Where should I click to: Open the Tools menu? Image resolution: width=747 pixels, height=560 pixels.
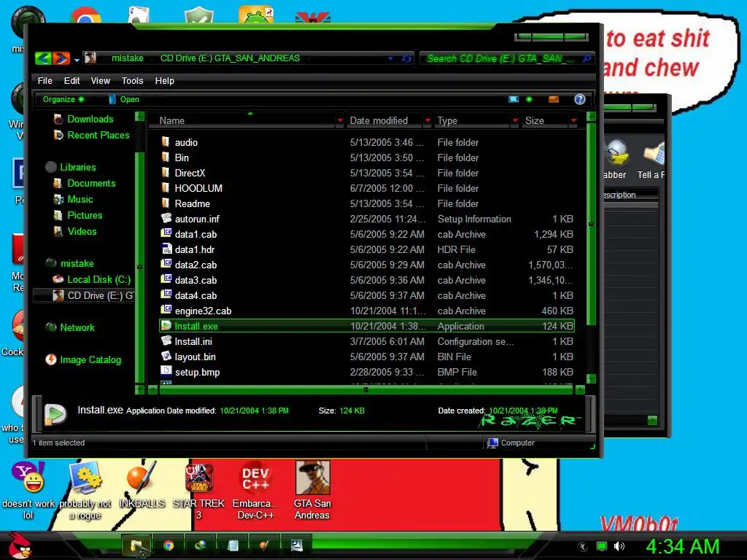[132, 80]
